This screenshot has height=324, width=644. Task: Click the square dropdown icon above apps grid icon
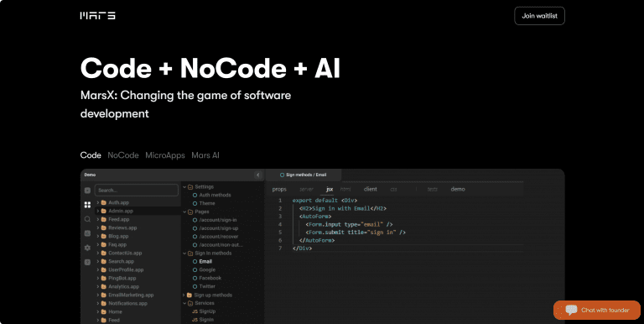point(87,191)
